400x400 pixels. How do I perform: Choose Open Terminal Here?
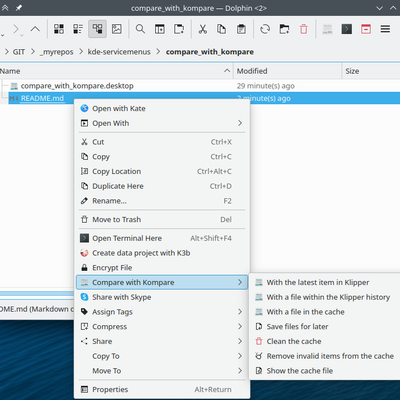pos(163,238)
